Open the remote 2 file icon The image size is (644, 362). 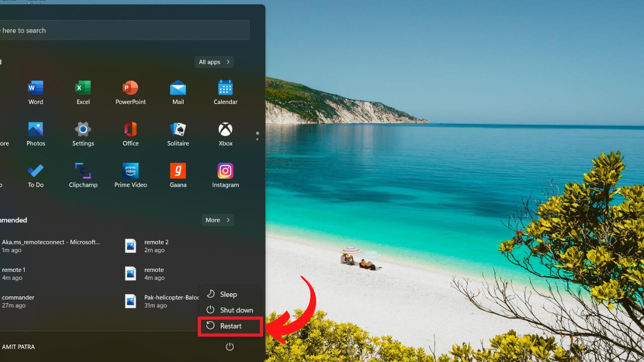click(130, 245)
